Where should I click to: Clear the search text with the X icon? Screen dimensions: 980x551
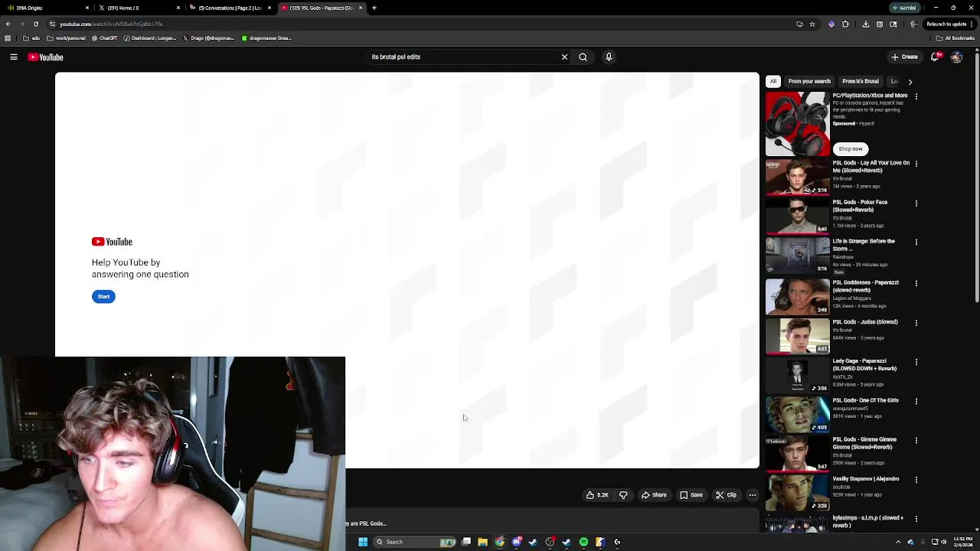(x=564, y=57)
